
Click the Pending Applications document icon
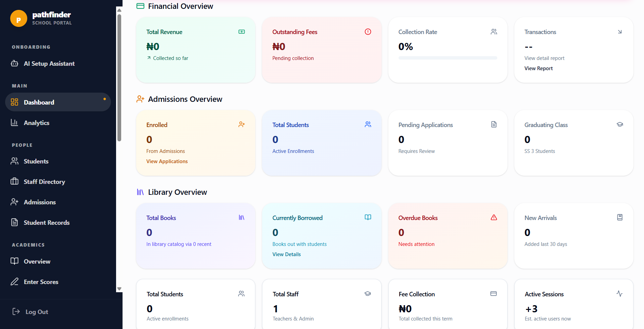tap(494, 125)
